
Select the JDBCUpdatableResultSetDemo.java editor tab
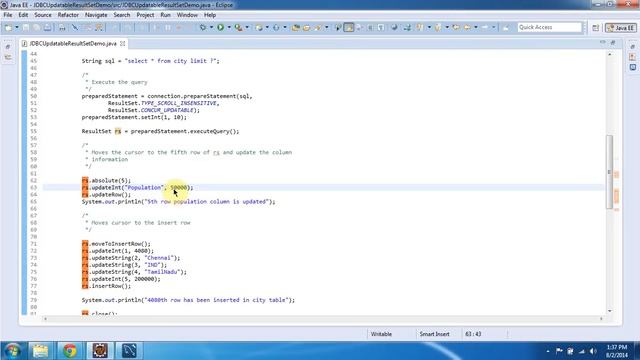click(x=73, y=43)
